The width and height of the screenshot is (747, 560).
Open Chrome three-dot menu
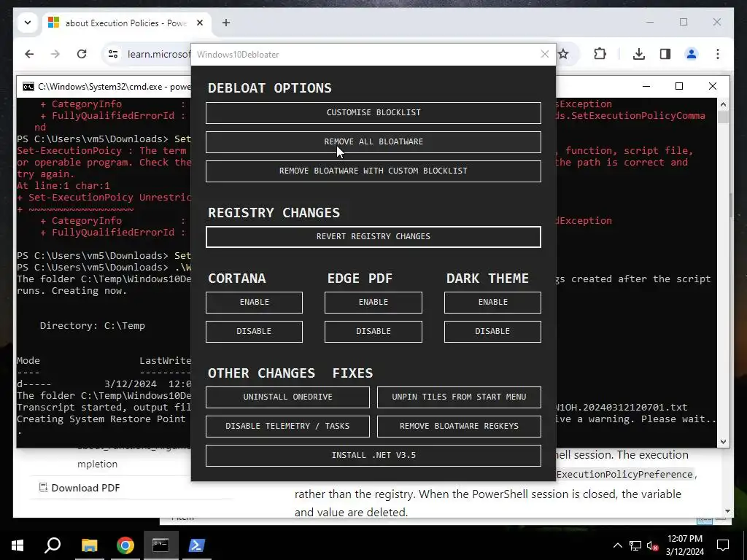pos(718,54)
